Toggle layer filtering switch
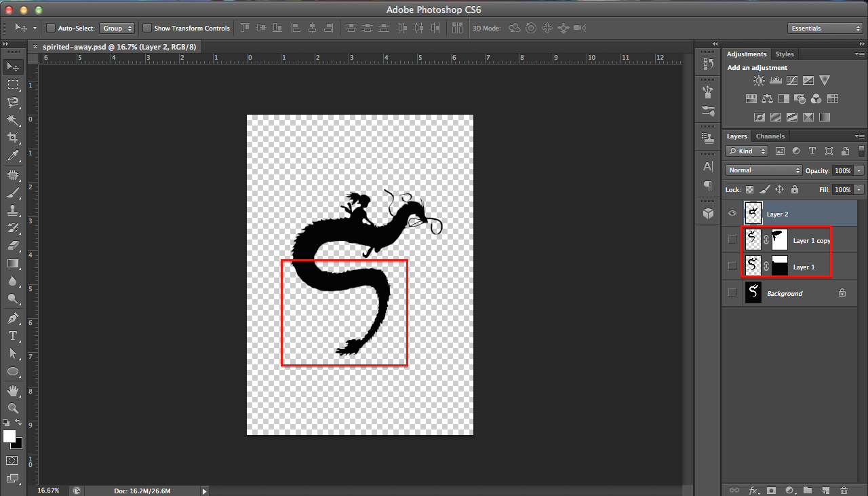868x496 pixels. [x=861, y=151]
